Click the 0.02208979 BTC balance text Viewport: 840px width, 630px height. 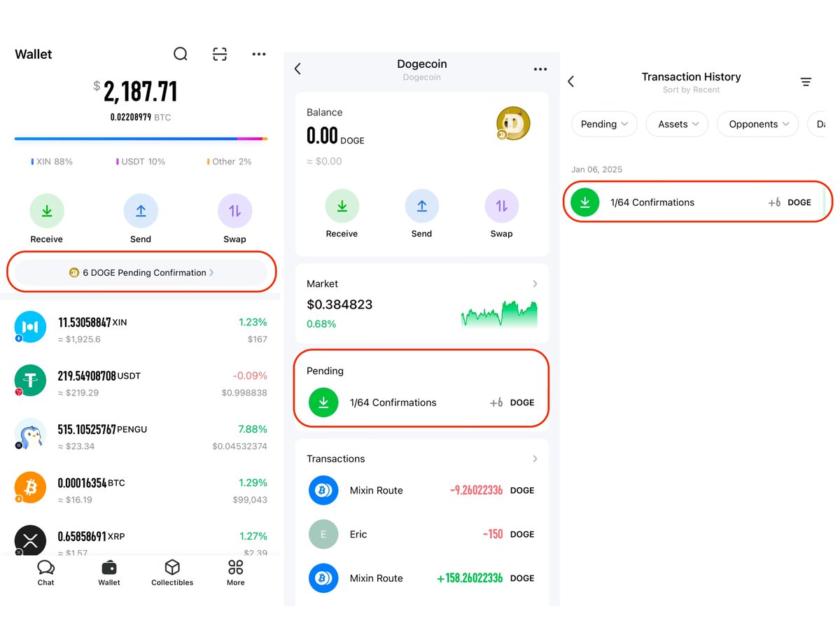(x=141, y=118)
